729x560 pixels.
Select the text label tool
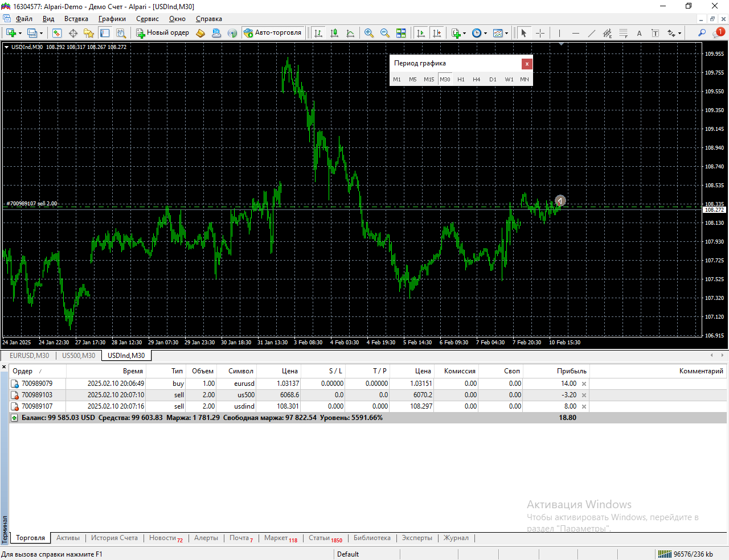pyautogui.click(x=655, y=33)
